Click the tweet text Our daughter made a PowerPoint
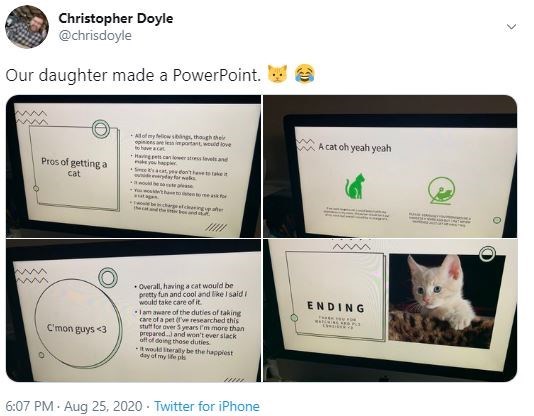 [133, 75]
